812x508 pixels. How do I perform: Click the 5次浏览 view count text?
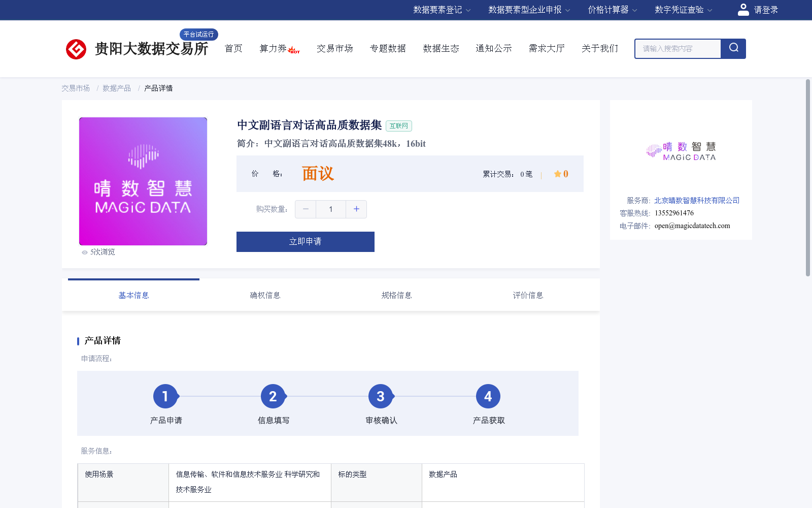[103, 252]
